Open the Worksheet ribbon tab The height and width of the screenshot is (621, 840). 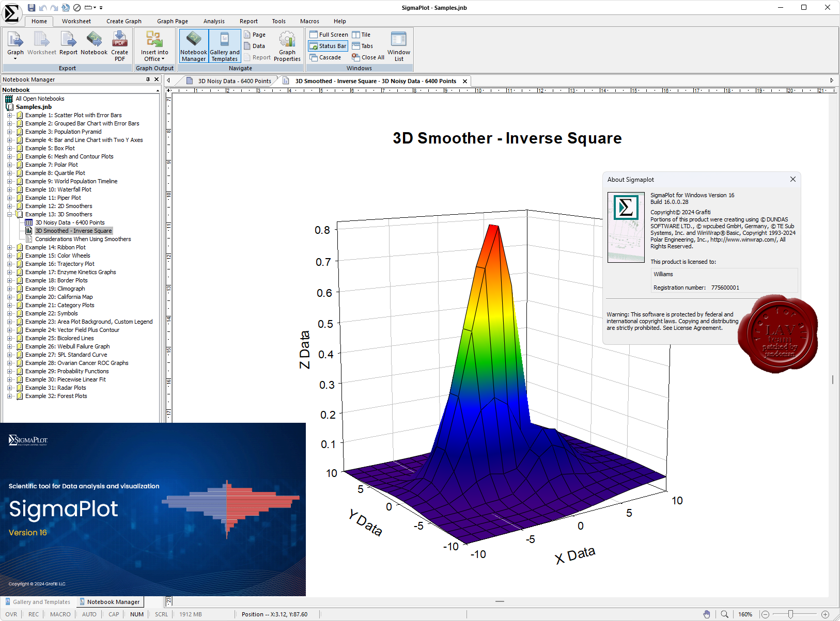76,21
